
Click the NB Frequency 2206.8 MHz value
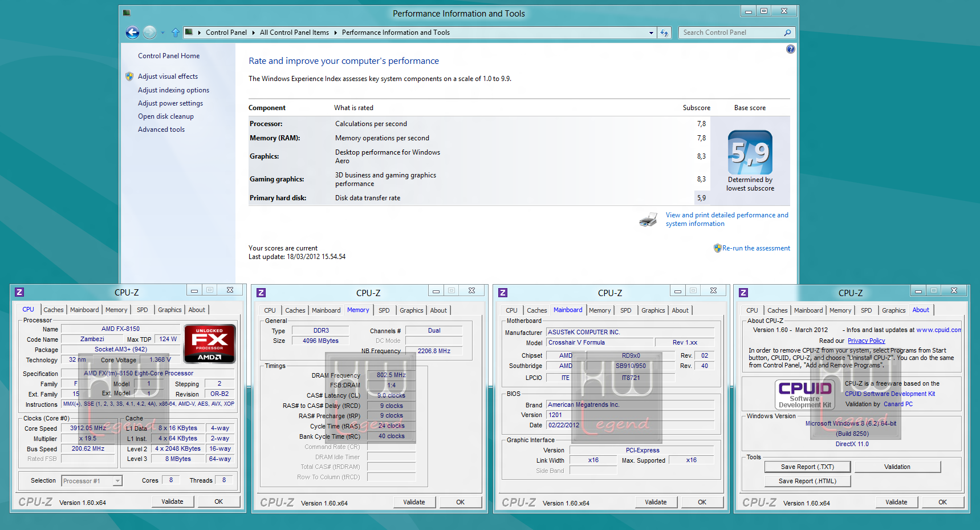coord(434,351)
